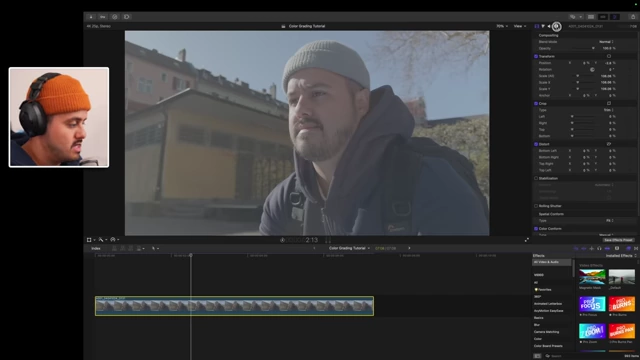Toggle the Crop checkbox
Screen dimensions: 640x360
click(x=536, y=103)
